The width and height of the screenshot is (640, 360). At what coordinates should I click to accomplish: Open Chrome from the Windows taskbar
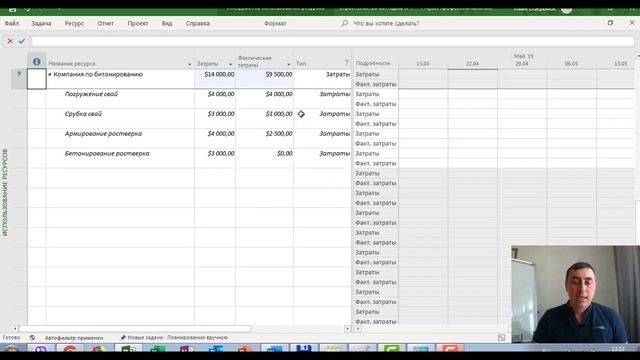pyautogui.click(x=71, y=348)
